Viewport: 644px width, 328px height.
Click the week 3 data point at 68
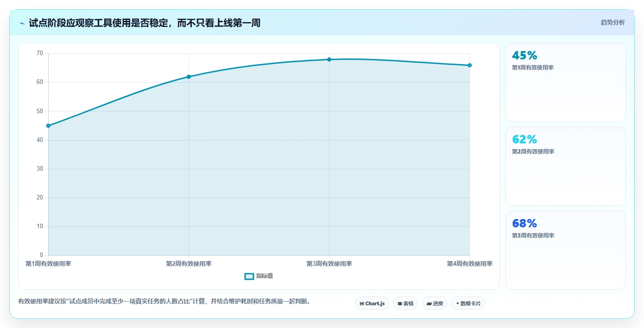329,59
